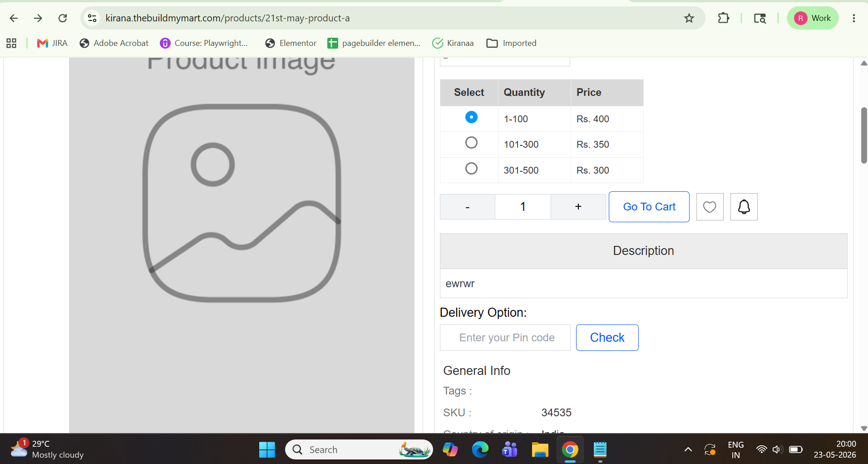The image size is (868, 464).
Task: Click the Rs. 300 price cell
Action: click(x=607, y=170)
